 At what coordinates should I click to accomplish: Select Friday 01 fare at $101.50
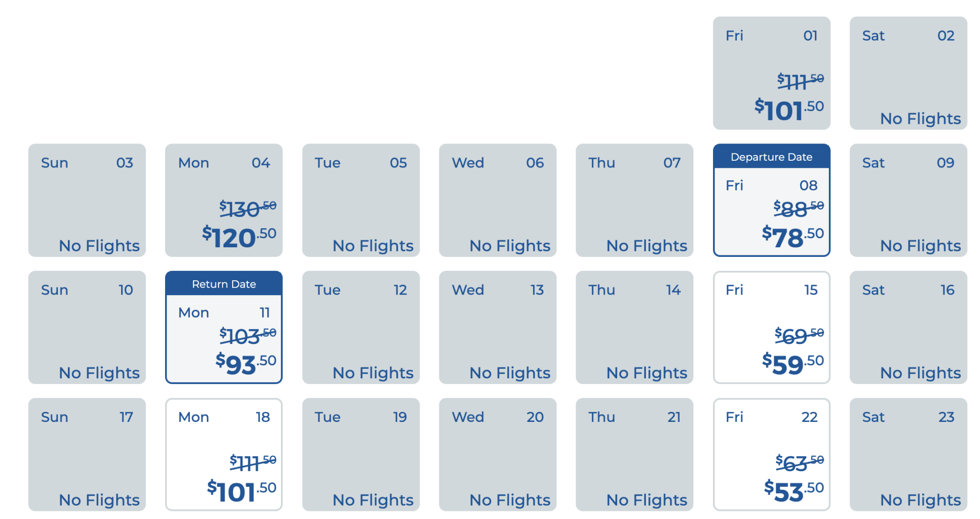point(771,73)
